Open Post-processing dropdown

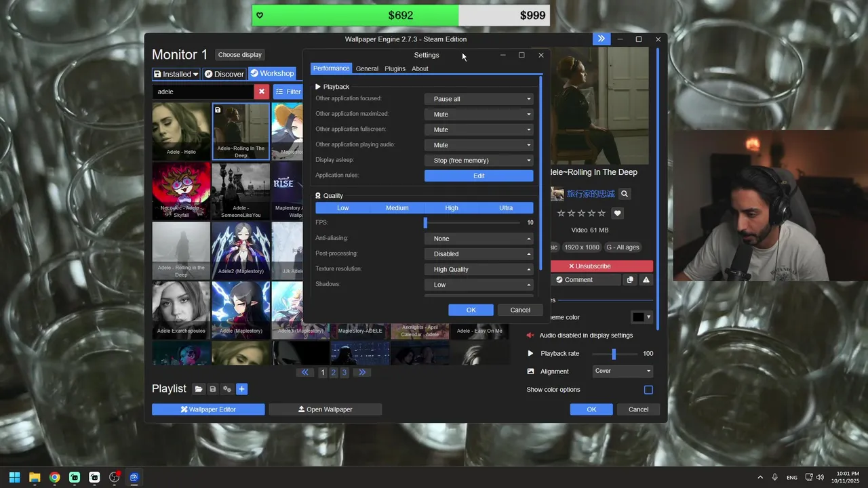479,254
